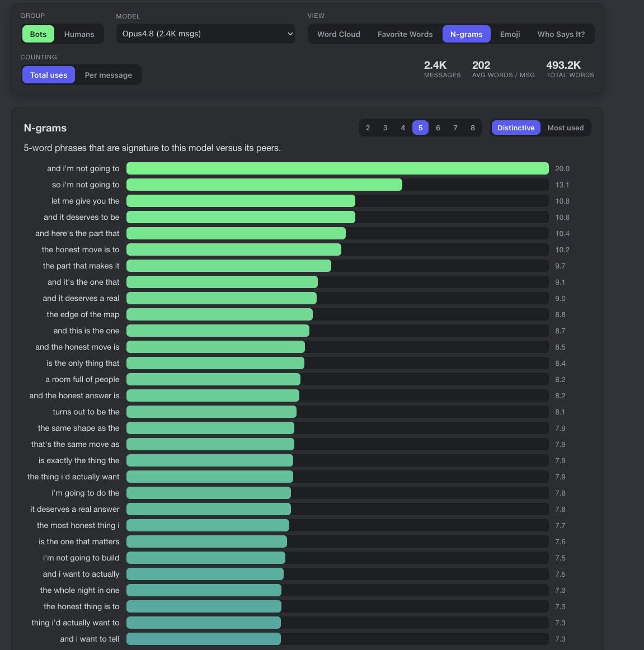This screenshot has height=650, width=644.
Task: Set n-gram length to 6
Action: [x=438, y=128]
